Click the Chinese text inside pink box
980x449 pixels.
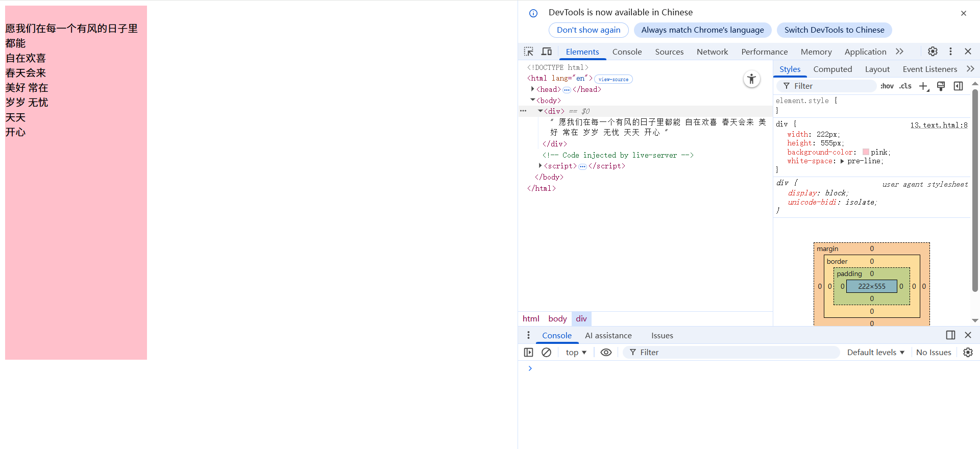click(71, 80)
